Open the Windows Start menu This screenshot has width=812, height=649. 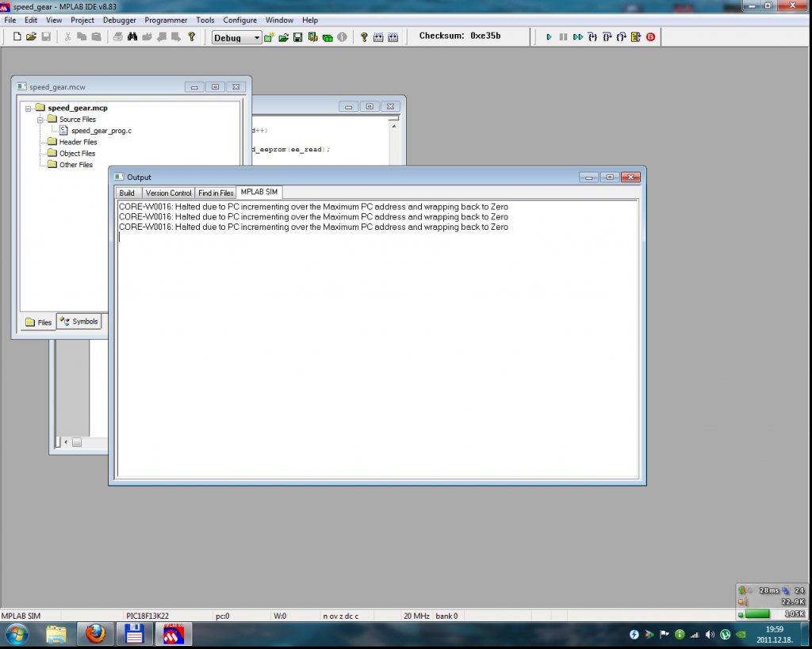coord(17,634)
